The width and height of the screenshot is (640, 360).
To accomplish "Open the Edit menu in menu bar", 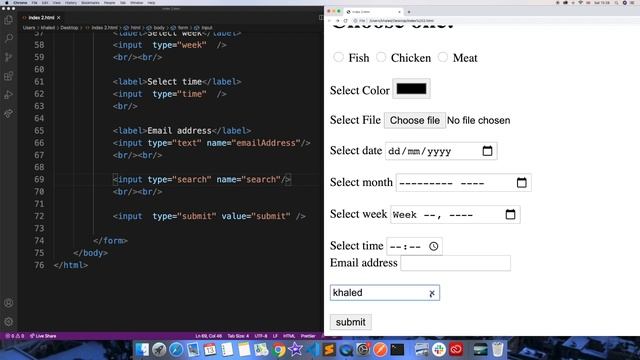I will [45, 2].
